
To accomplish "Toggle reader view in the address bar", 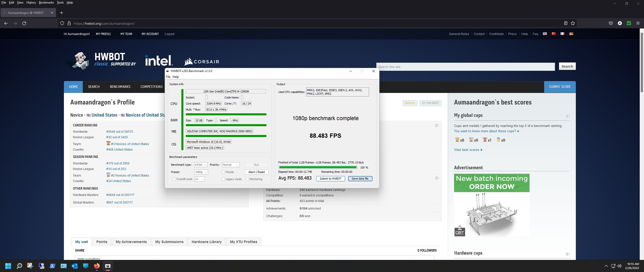I will click(566, 23).
